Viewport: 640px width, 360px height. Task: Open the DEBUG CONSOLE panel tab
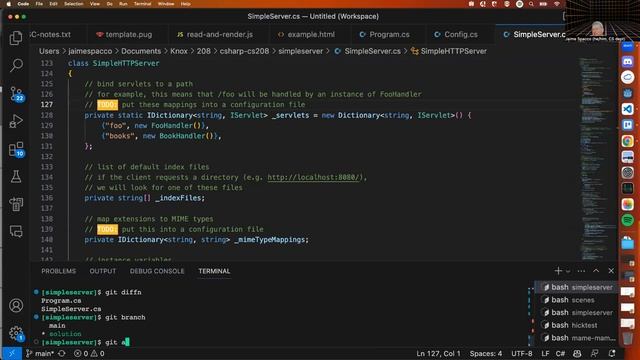click(157, 271)
